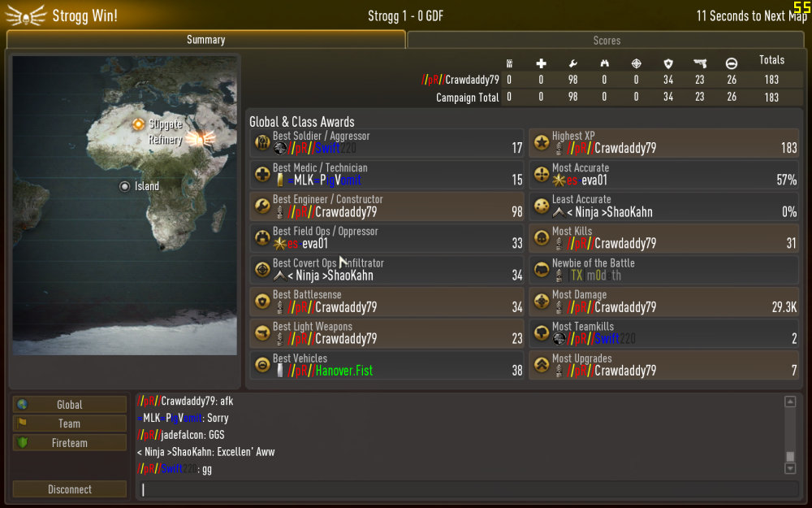Click the Highest XP star icon

pos(542,142)
